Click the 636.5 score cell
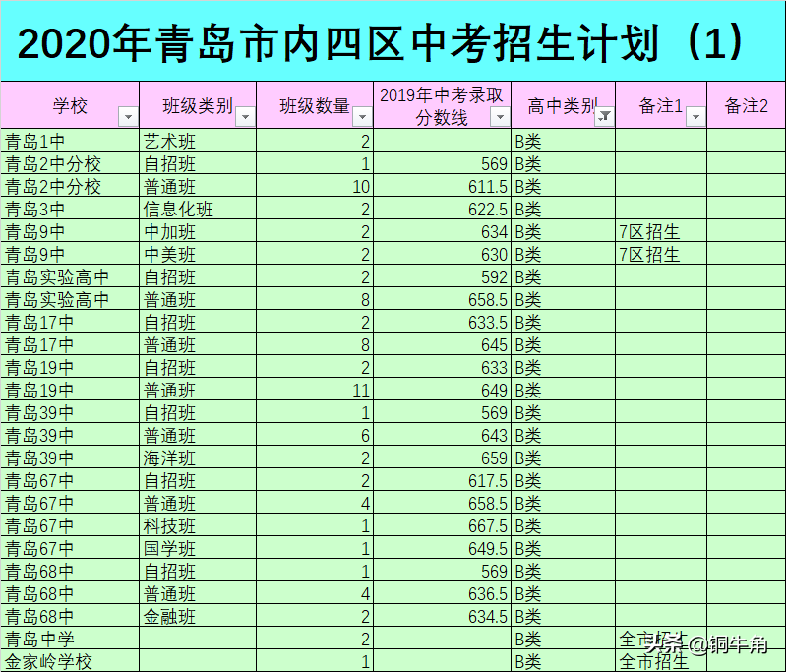Image resolution: width=786 pixels, height=672 pixels. [x=442, y=593]
